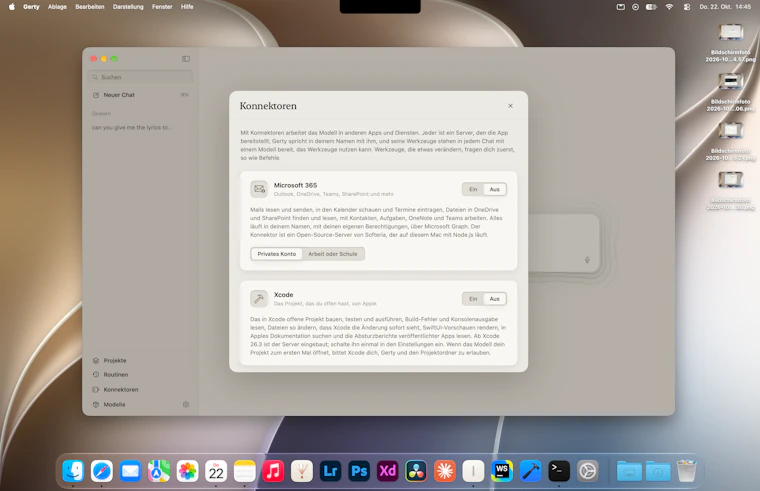Select desktop file Bildschirmfoto ending 06.png
The height and width of the screenshot is (491, 760).
point(730,92)
